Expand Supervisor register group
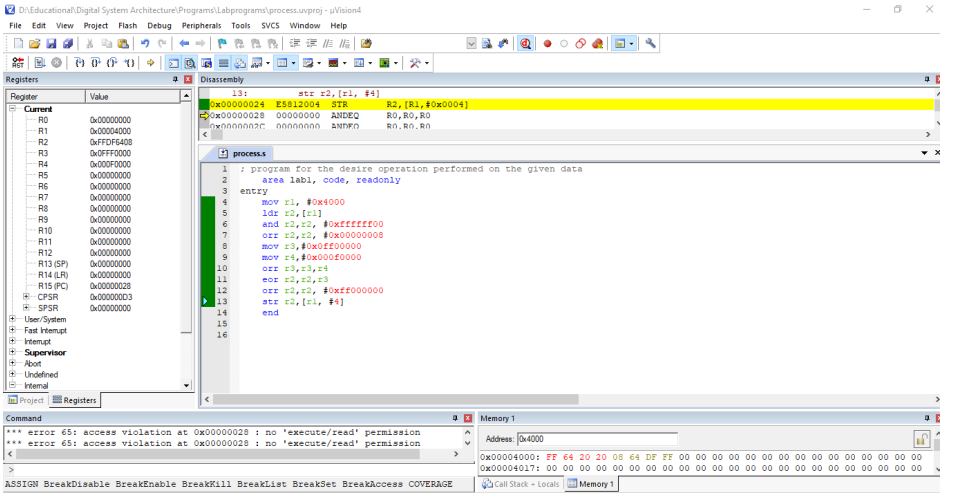 tap(12, 352)
